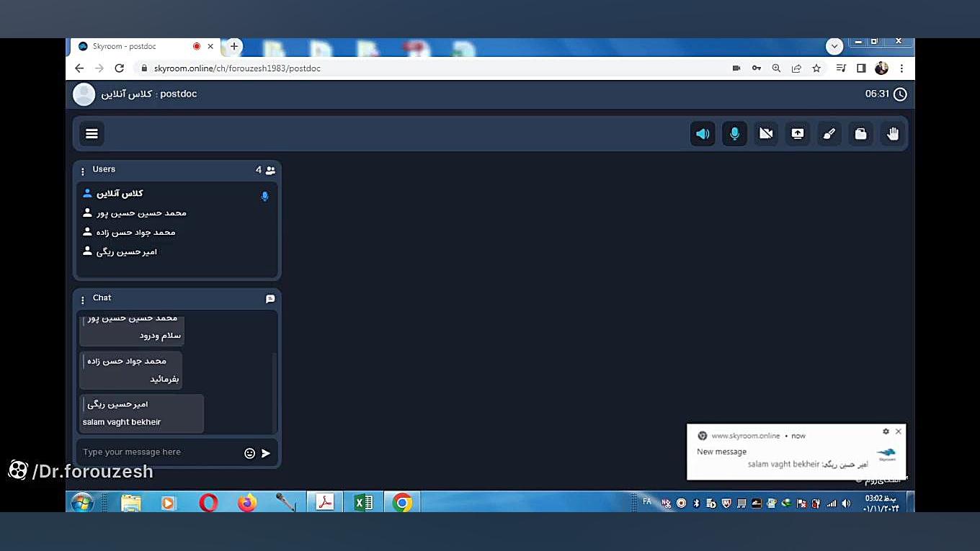Viewport: 980px width, 551px height.
Task: Open settings gear on the Skyroom notification
Action: 886,431
